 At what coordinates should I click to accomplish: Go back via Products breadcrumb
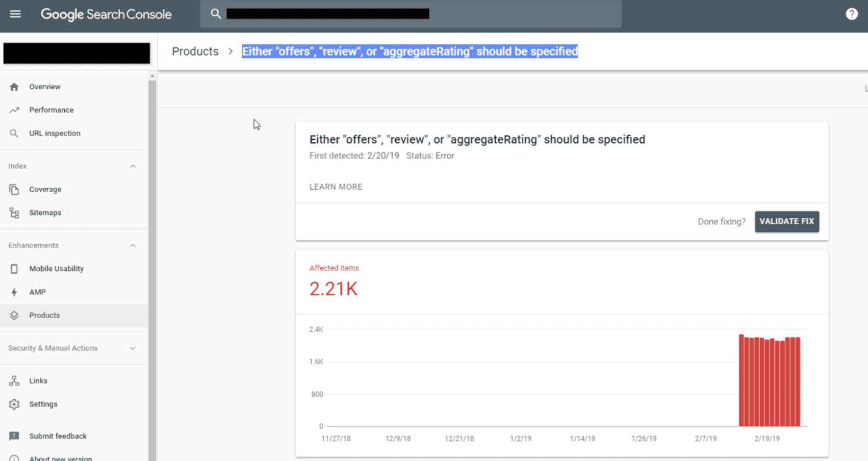pos(195,52)
